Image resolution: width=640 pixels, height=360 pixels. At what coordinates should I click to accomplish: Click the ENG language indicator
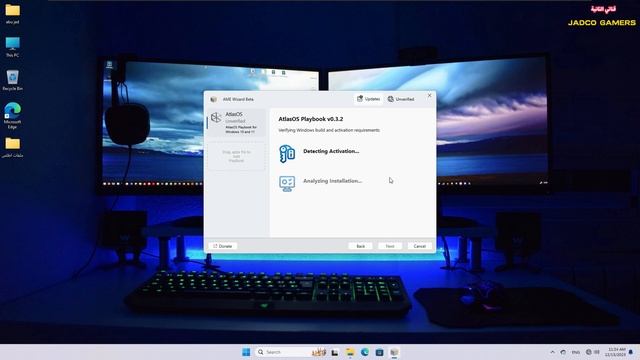(576, 352)
